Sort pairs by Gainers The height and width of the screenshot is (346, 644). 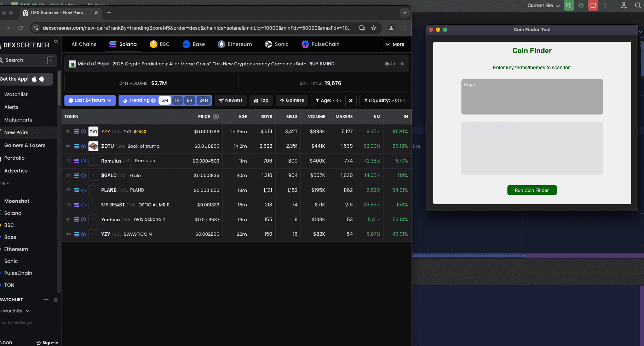(x=292, y=100)
